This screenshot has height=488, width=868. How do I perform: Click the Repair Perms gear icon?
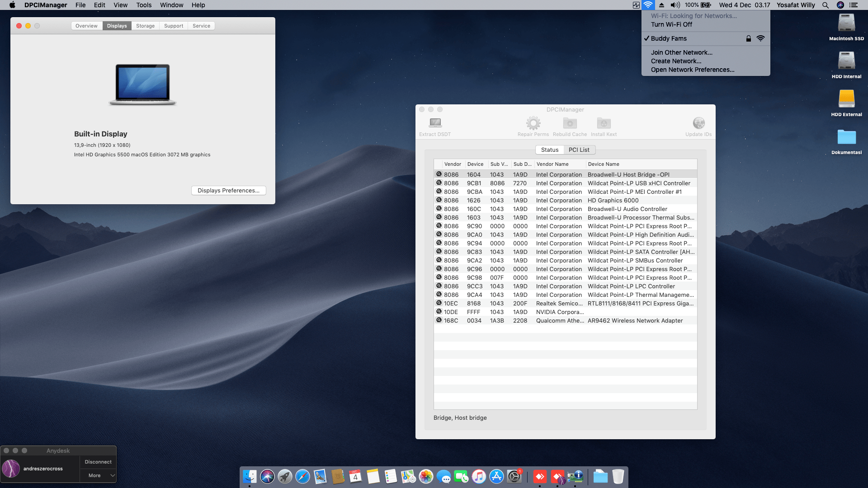pos(533,123)
